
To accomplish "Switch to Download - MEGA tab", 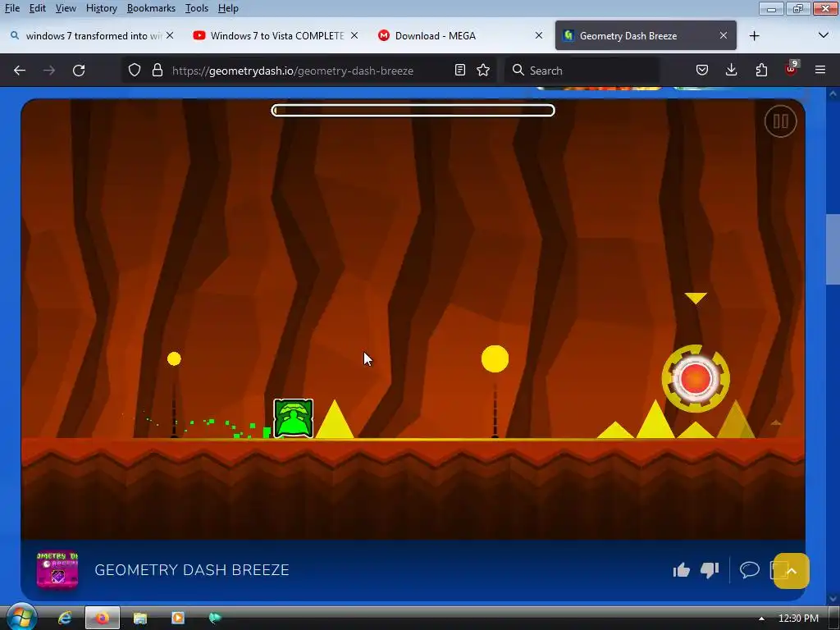I will [x=461, y=36].
